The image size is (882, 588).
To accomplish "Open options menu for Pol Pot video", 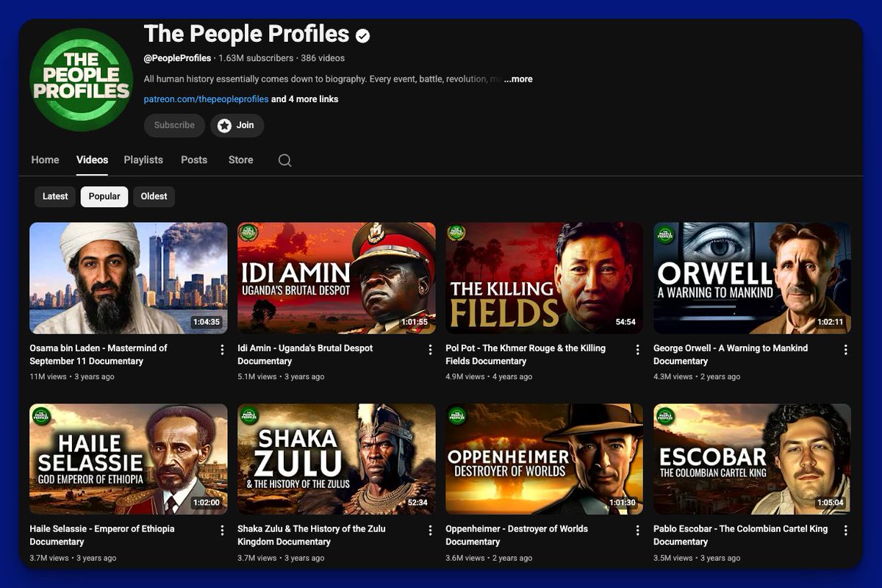I will 638,350.
